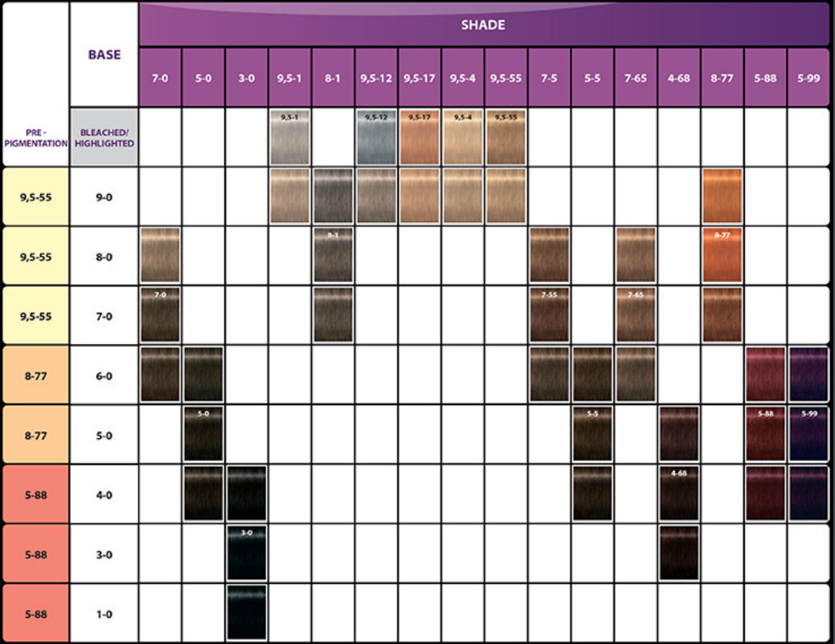Choose the red 5-88 swatch on base 6-0
835x644 pixels.
765,374
